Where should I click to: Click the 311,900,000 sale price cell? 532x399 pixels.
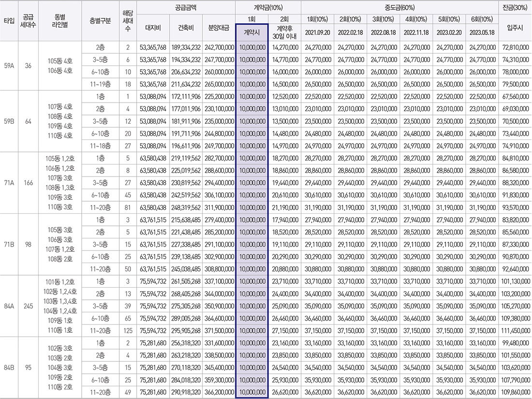tap(219, 207)
